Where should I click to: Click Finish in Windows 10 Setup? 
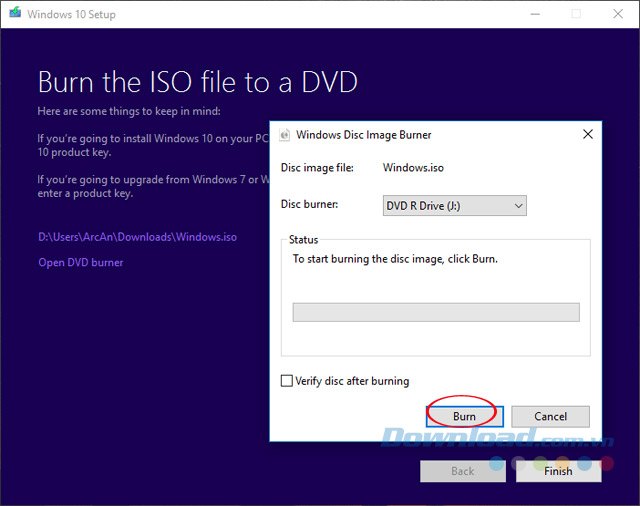pyautogui.click(x=558, y=471)
